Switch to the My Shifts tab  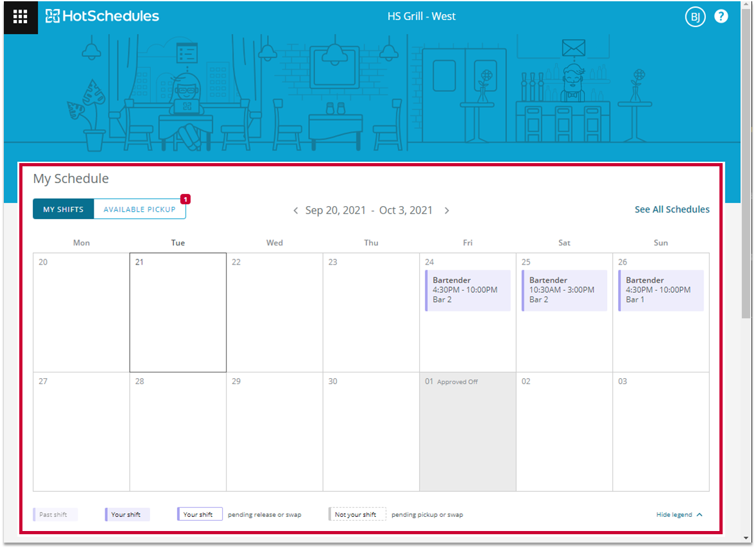point(63,209)
